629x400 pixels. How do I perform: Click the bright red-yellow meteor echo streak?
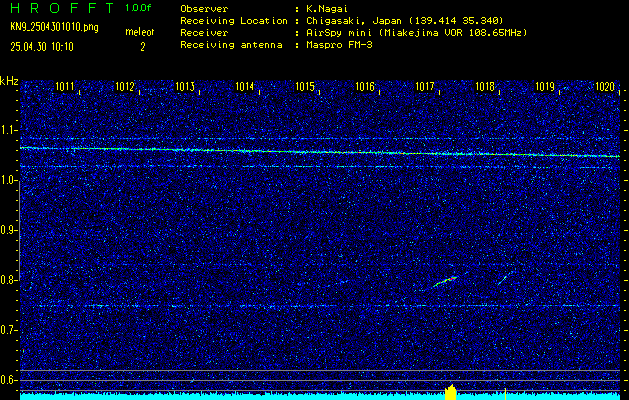coord(445,282)
